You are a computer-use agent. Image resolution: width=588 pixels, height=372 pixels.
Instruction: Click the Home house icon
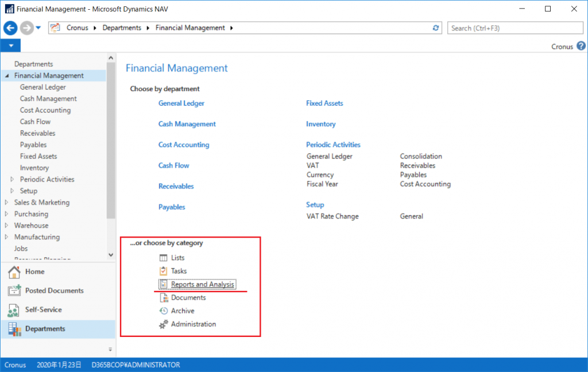[x=14, y=272]
